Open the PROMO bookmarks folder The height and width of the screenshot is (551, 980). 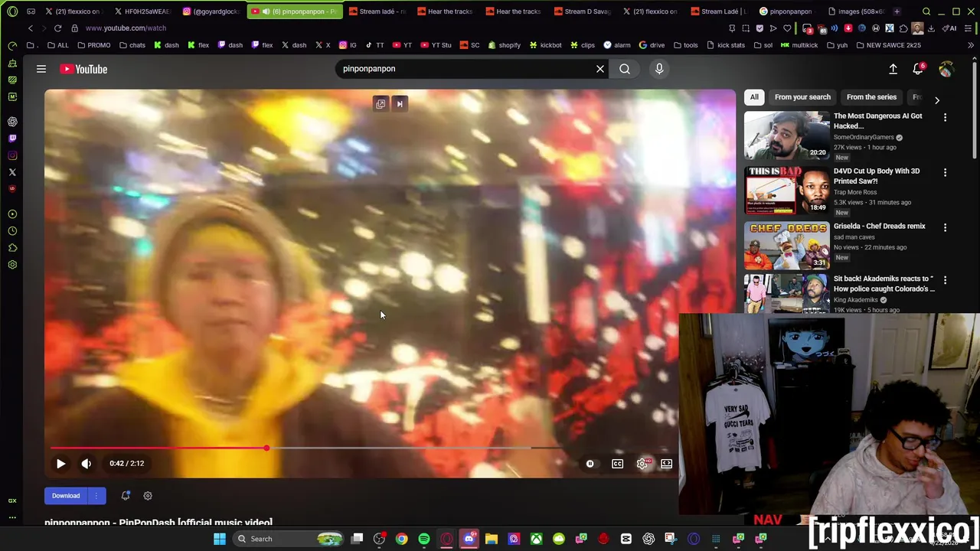(93, 45)
